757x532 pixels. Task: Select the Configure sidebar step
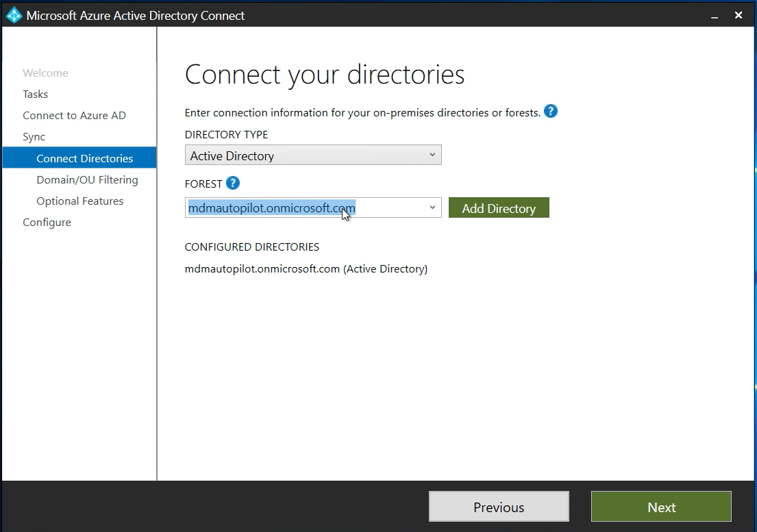(47, 223)
